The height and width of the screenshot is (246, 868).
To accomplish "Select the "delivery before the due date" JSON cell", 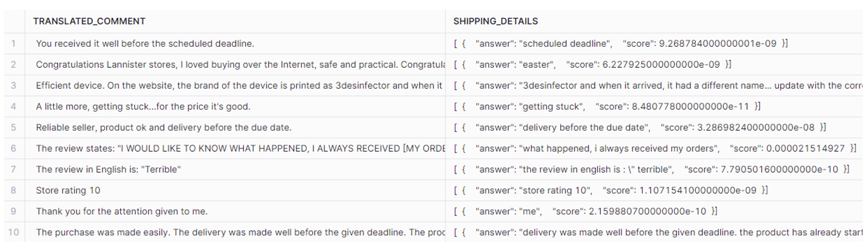I will point(656,127).
